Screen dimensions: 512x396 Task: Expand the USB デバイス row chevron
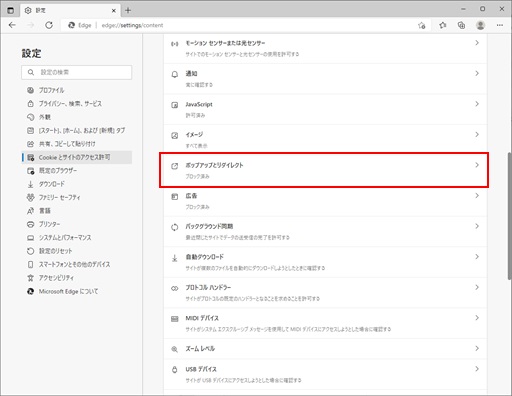(x=477, y=369)
